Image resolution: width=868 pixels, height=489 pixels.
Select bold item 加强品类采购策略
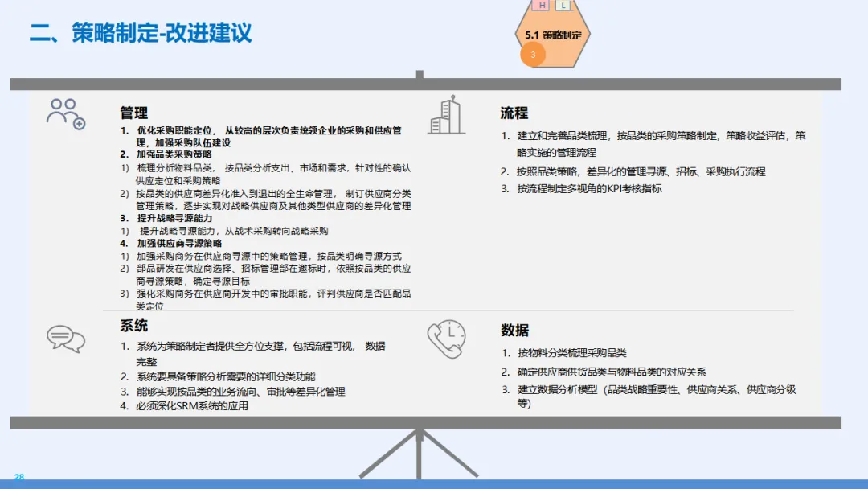click(x=166, y=154)
